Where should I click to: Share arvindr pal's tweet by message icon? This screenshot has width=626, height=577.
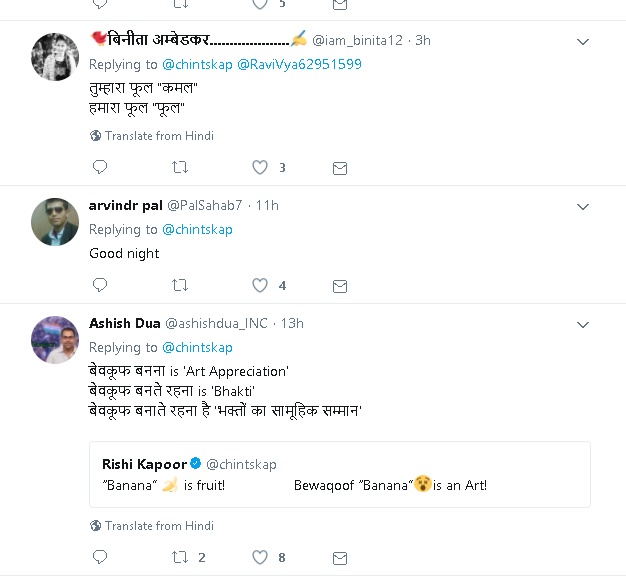tap(340, 285)
